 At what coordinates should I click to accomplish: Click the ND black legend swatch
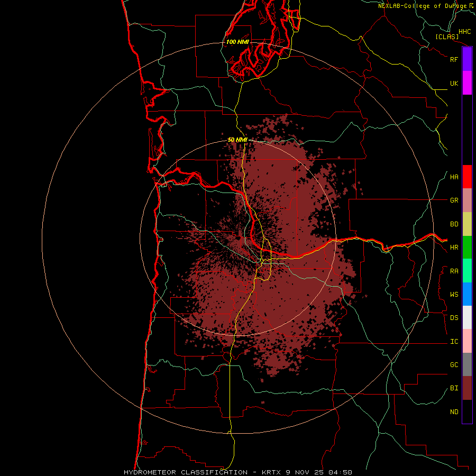pos(467,411)
